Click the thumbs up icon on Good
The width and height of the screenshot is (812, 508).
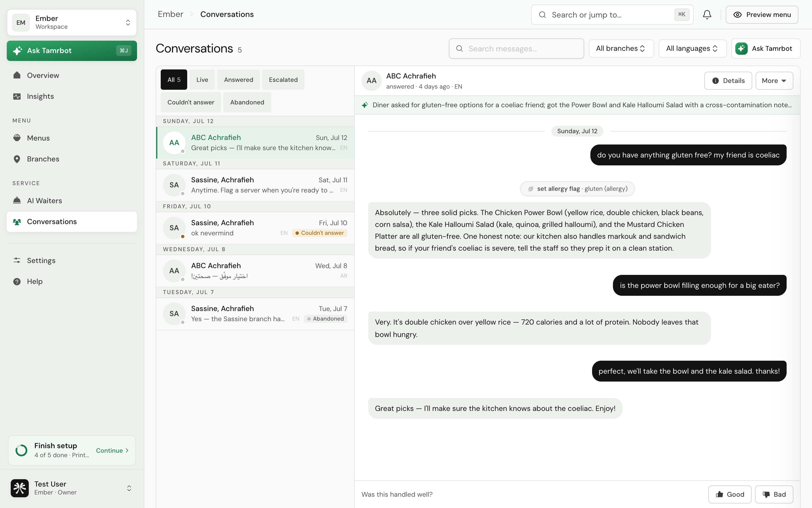click(x=719, y=494)
